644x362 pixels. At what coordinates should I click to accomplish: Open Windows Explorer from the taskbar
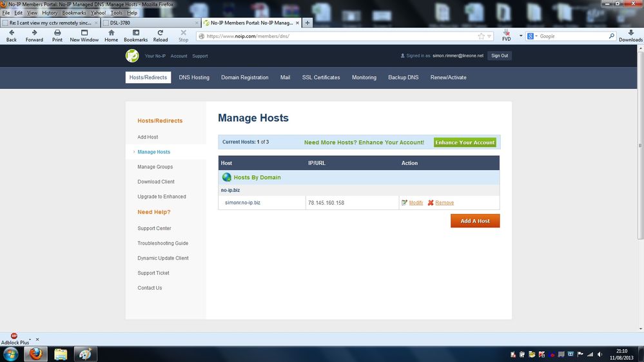point(61,354)
